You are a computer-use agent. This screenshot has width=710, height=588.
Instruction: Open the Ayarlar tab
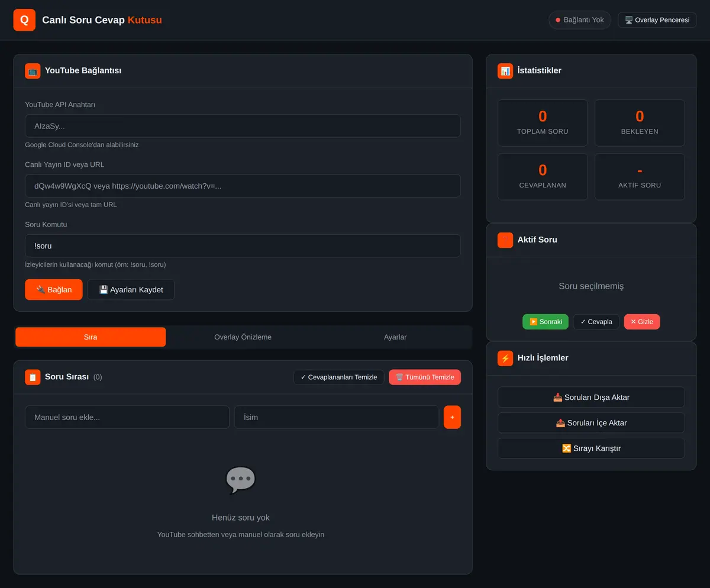(395, 337)
